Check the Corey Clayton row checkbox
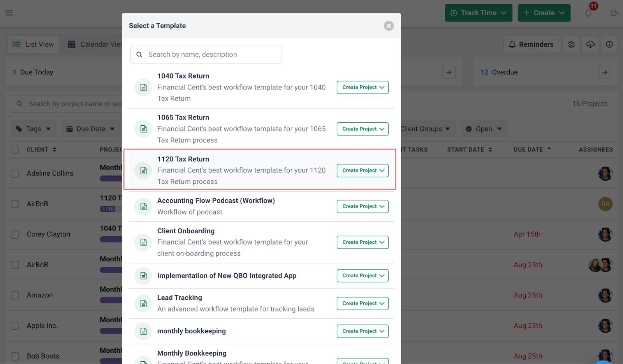Screen dimensions: 623x364 coord(15,234)
